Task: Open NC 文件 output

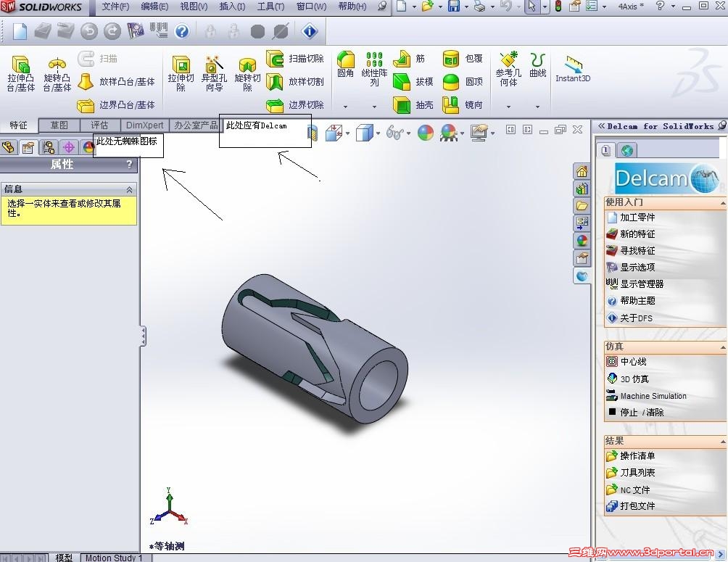Action: coord(629,490)
